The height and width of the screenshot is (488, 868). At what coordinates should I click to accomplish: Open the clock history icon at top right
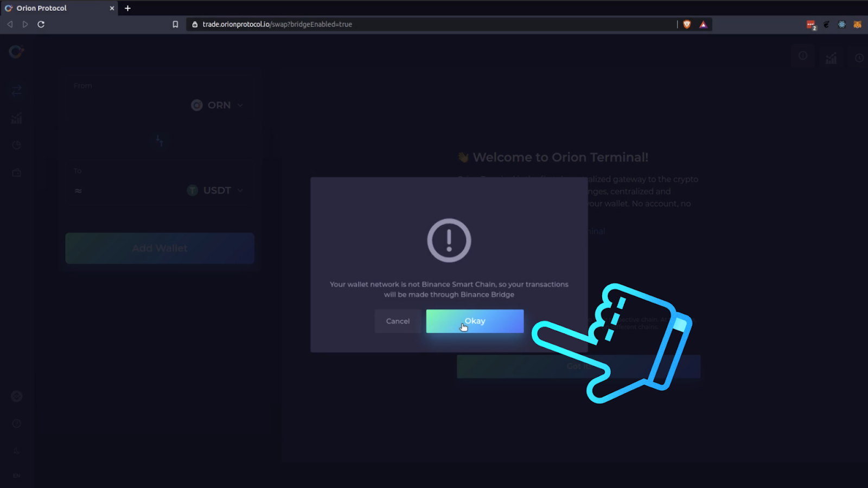(x=859, y=58)
